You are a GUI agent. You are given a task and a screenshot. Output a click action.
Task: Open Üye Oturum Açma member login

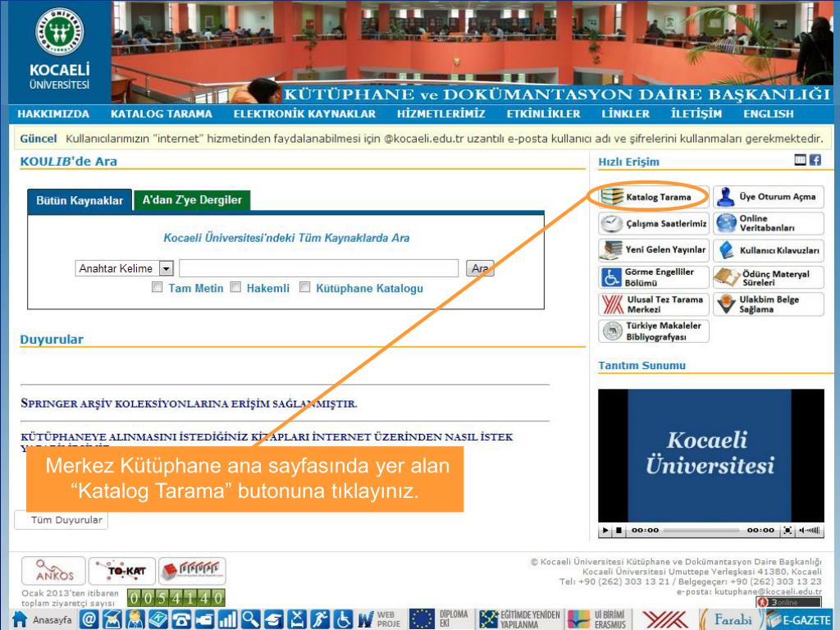tap(768, 197)
